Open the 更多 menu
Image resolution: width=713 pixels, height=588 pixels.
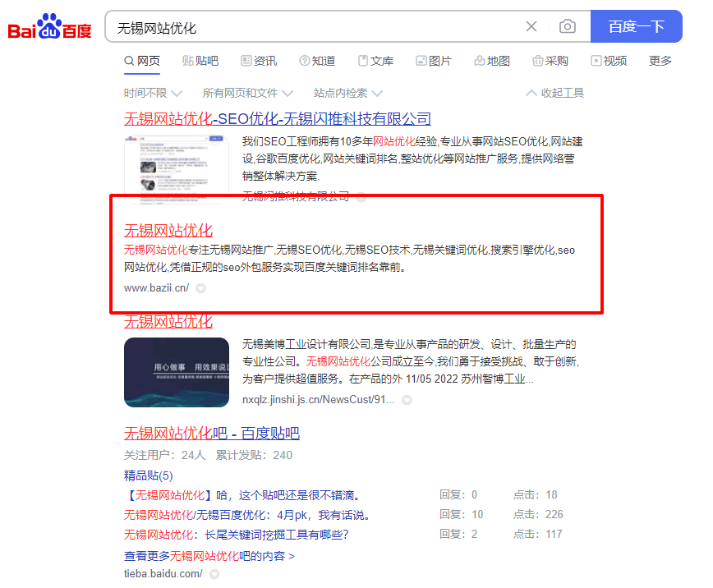click(660, 61)
